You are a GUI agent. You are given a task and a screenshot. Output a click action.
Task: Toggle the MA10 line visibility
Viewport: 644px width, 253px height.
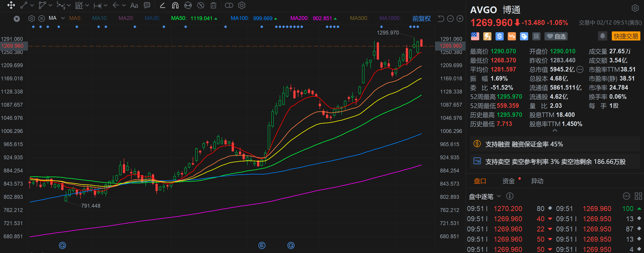point(100,18)
